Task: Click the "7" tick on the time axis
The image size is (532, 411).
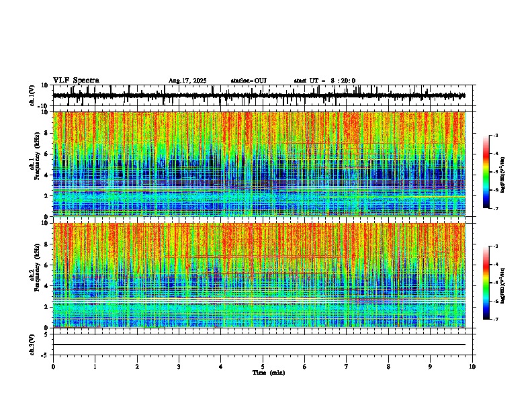Action: [347, 367]
